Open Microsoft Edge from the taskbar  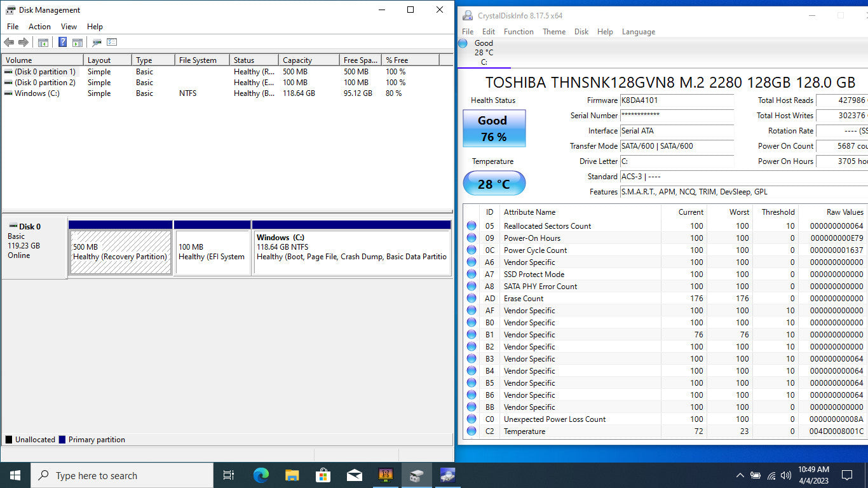pyautogui.click(x=261, y=475)
